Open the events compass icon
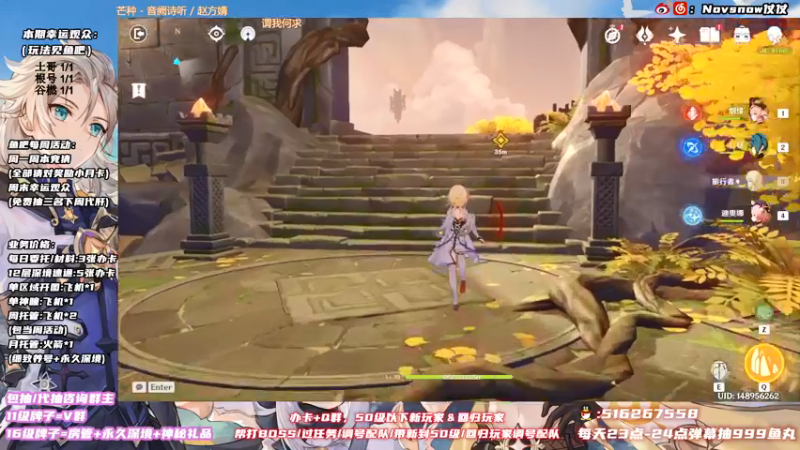The height and width of the screenshot is (450, 800). click(x=613, y=35)
